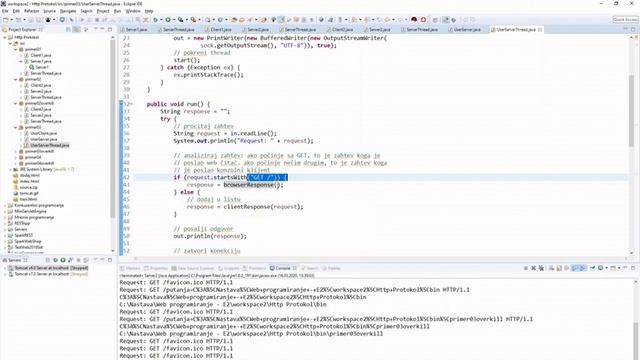Open the External Tools dropdown arrow
The width and height of the screenshot is (640, 360).
tap(199, 20)
